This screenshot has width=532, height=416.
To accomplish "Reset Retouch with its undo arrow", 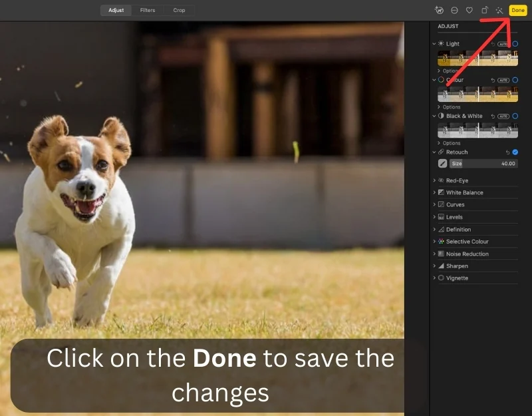I will 507,152.
